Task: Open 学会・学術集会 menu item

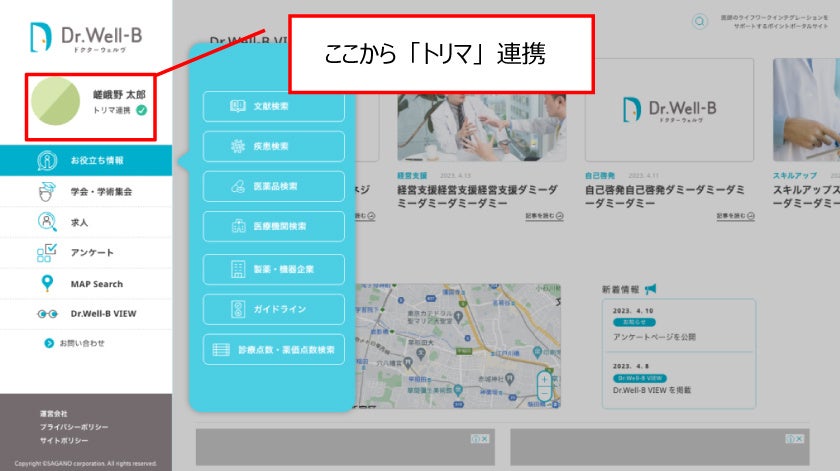Action: (x=86, y=191)
